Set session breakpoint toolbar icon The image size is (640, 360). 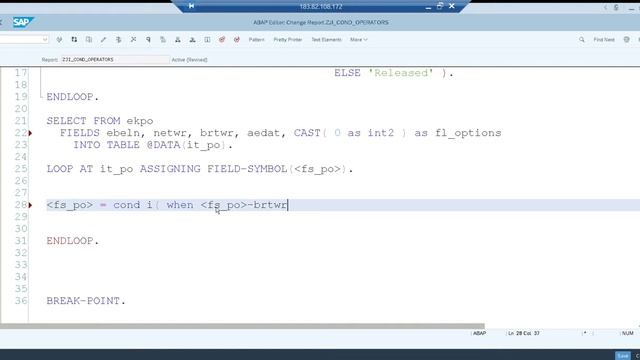(222, 40)
